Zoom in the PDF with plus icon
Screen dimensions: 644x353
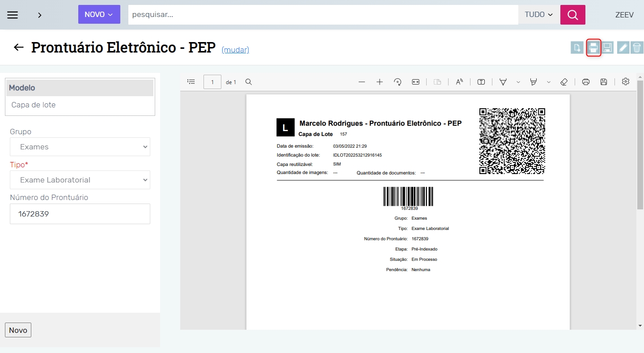380,82
